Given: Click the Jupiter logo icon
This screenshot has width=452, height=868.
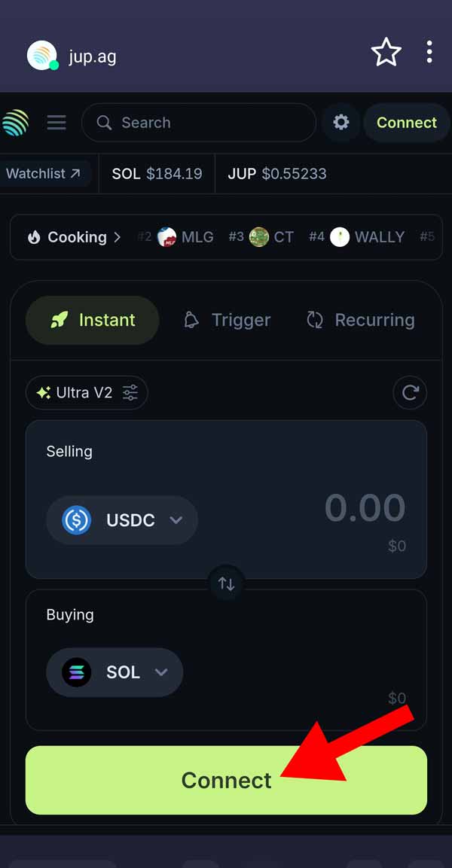Looking at the screenshot, I should [x=15, y=123].
